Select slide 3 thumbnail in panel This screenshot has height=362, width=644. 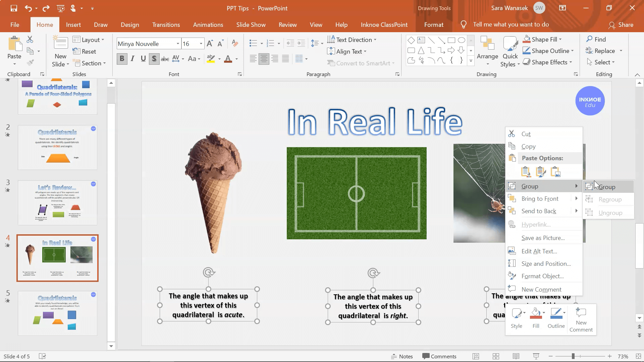point(57,203)
